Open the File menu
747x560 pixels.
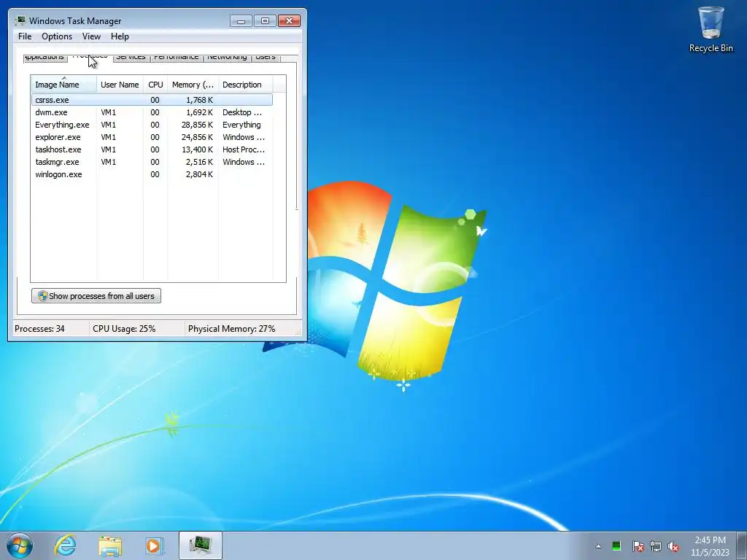tap(25, 36)
